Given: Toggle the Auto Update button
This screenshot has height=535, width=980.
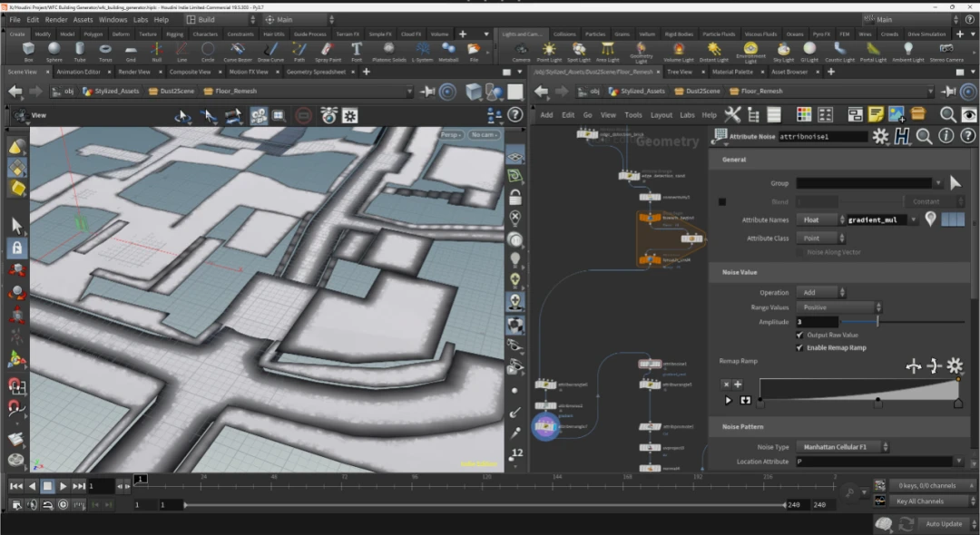Looking at the screenshot, I should [x=944, y=524].
